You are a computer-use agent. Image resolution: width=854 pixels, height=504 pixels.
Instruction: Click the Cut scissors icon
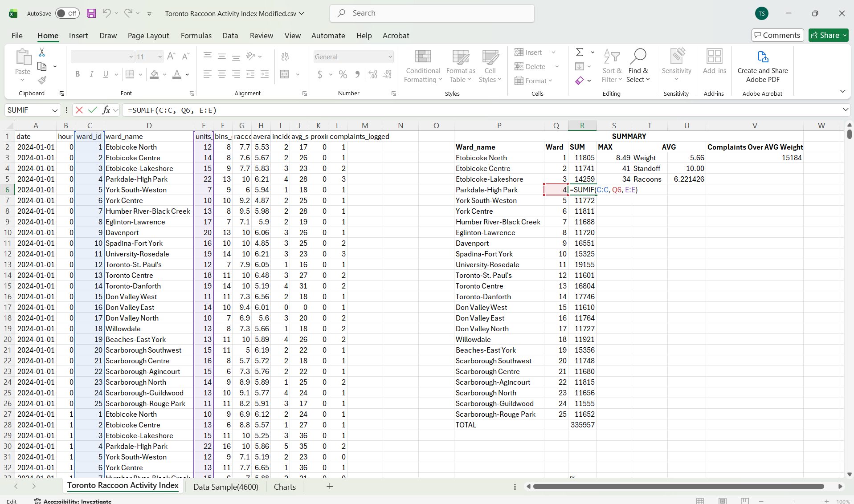[x=42, y=53]
